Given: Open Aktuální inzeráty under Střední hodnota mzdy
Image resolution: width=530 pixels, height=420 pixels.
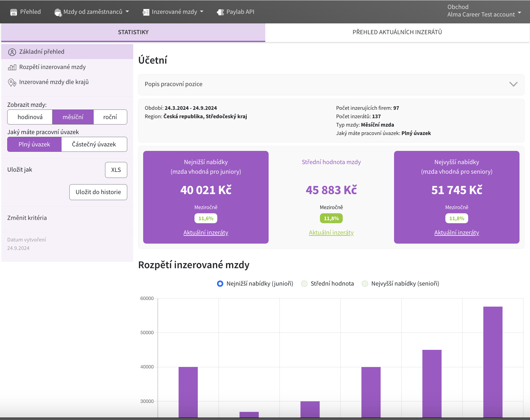Looking at the screenshot, I should [x=331, y=232].
